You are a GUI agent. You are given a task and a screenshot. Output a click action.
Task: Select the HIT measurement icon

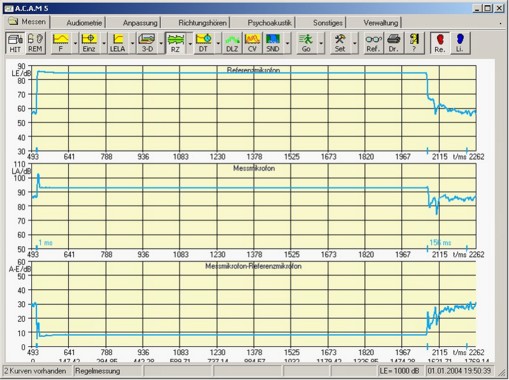tap(15, 43)
